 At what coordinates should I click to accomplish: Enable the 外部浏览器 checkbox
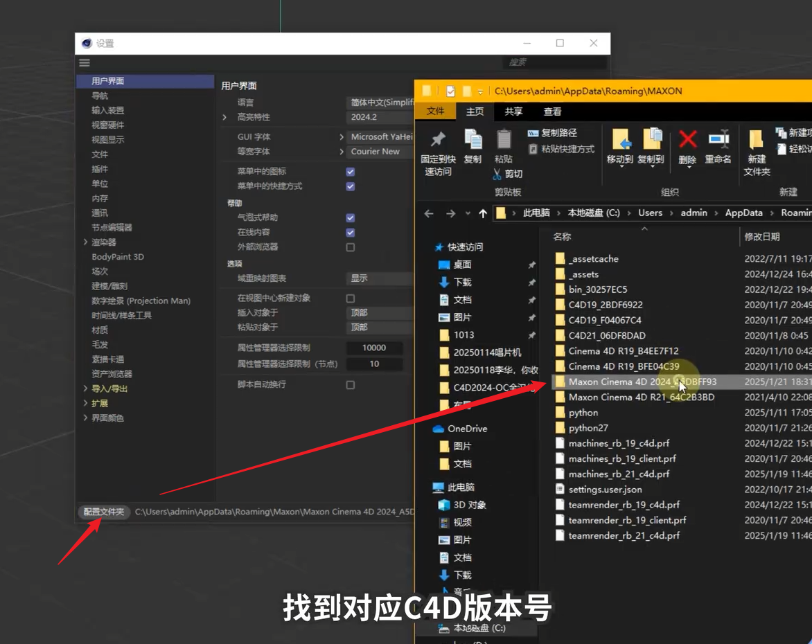pyautogui.click(x=351, y=247)
